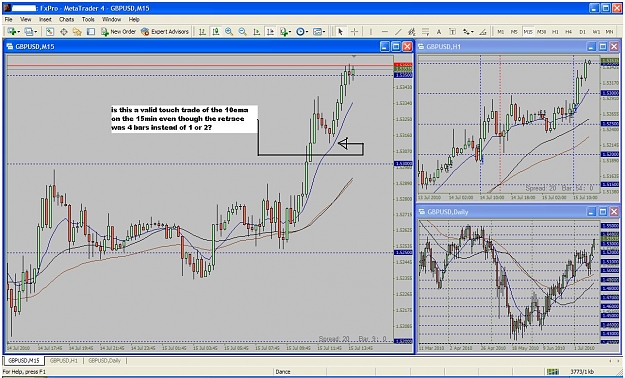Toggle Chart Shift

pos(270,32)
